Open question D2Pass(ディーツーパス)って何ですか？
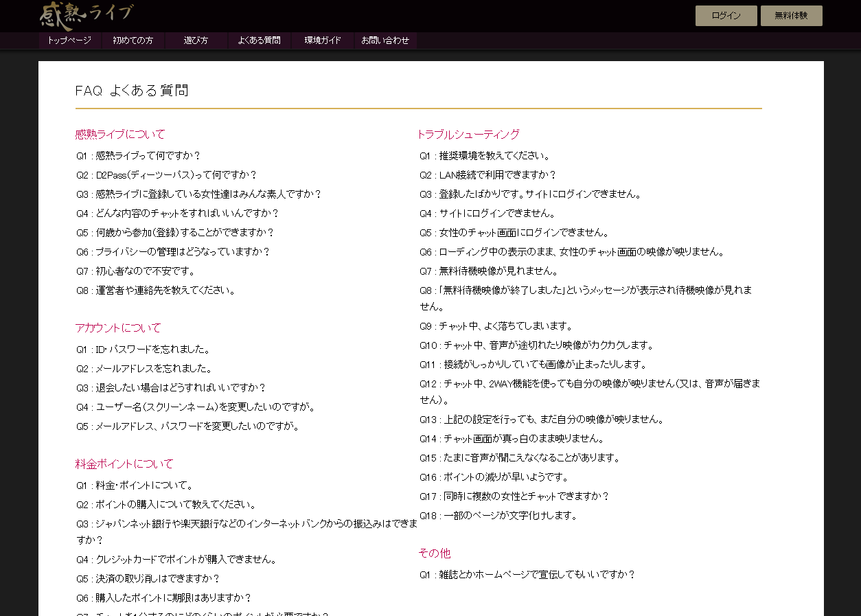 [167, 175]
